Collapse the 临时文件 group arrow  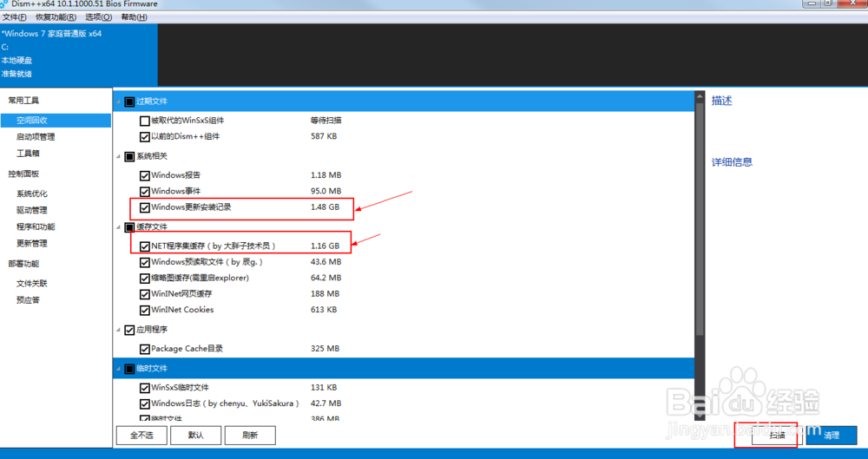118,369
